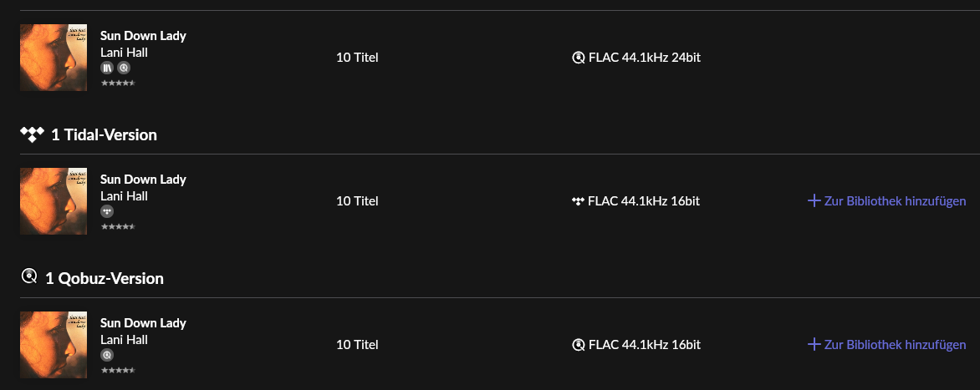Viewport: 980px width, 390px height.
Task: Click the Tidal badge under Tidal version's Lani Hall
Action: click(107, 211)
